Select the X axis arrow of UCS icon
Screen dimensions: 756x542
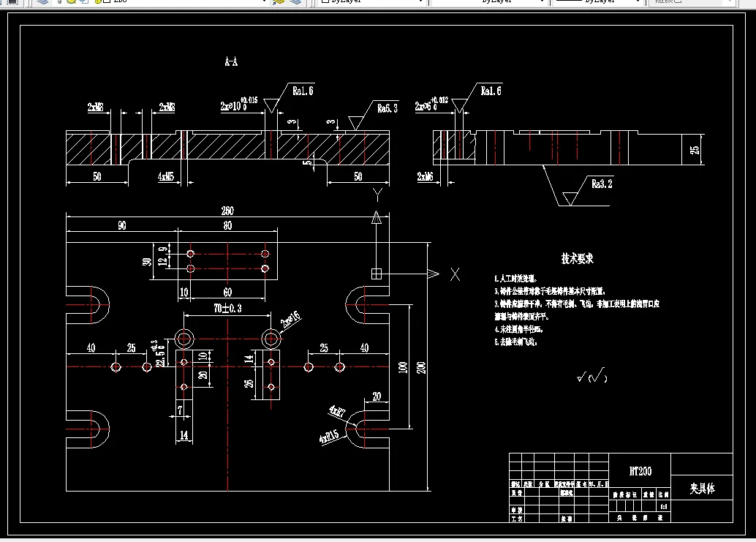pyautogui.click(x=434, y=274)
